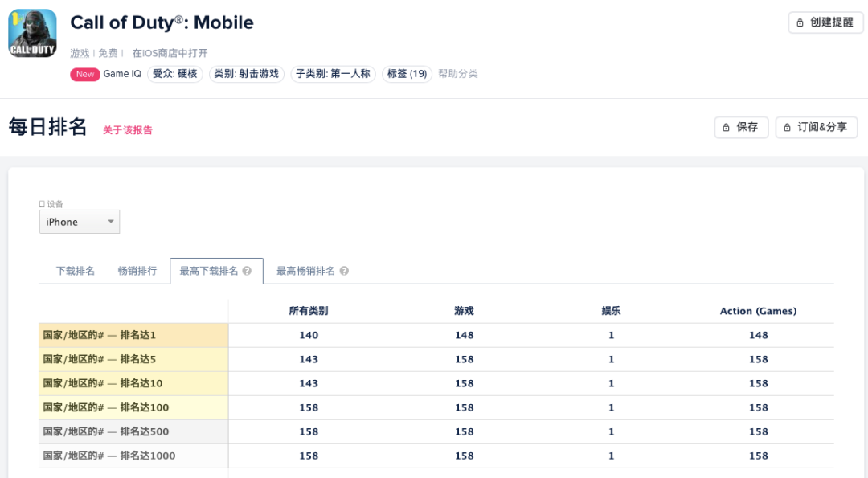Open the iPhone device dropdown
Screen dimensions: 868x478
[x=80, y=222]
